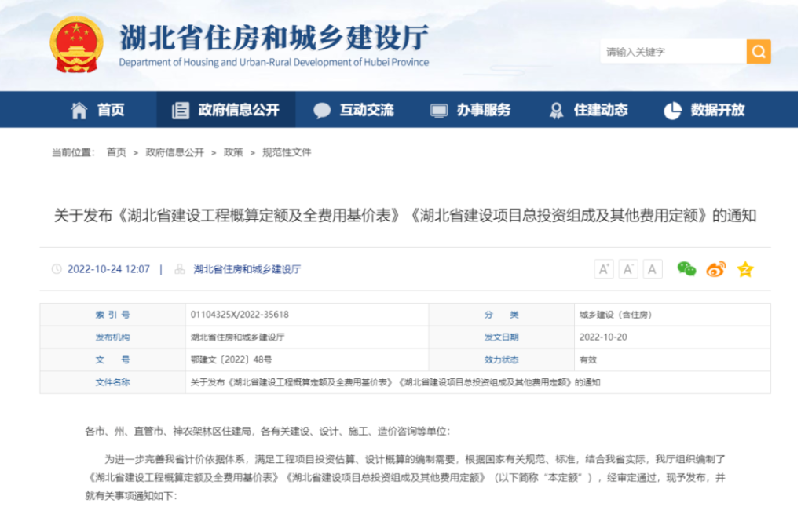Share article via WeChat icon
The image size is (812, 514).
pos(686,269)
